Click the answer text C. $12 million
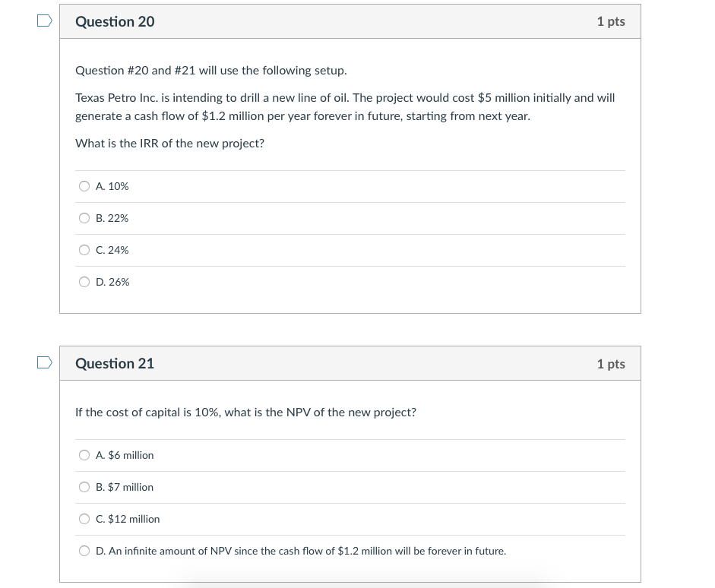The image size is (715, 588). tap(128, 519)
